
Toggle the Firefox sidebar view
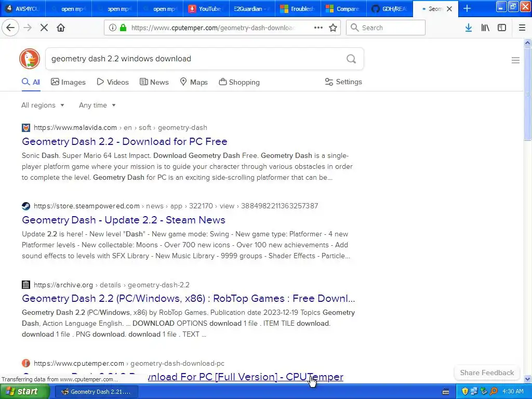[x=502, y=28]
